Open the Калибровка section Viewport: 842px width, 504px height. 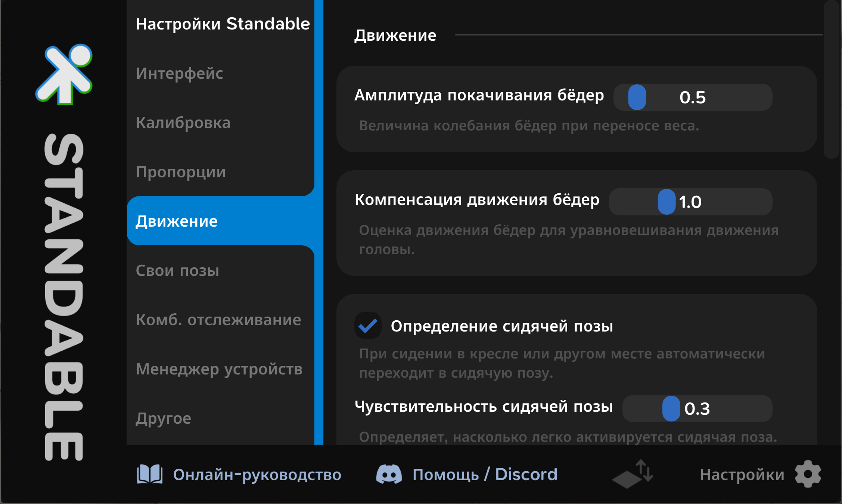[184, 123]
